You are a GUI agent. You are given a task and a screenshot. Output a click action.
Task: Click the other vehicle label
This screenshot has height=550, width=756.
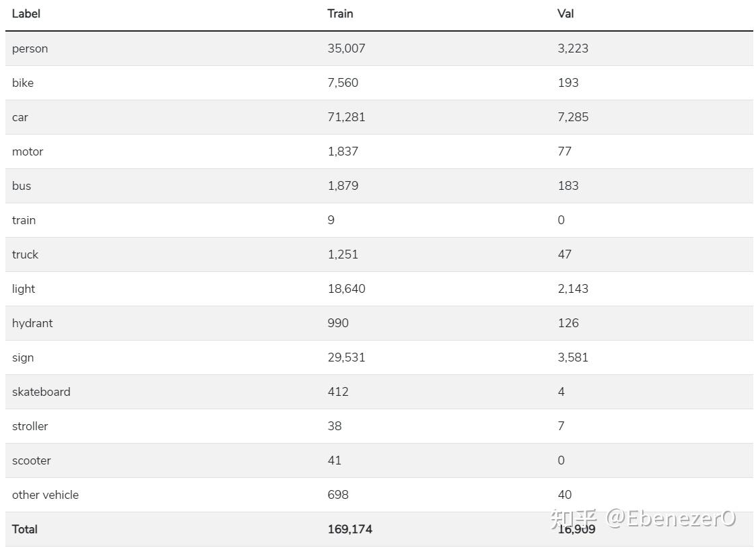click(x=45, y=495)
